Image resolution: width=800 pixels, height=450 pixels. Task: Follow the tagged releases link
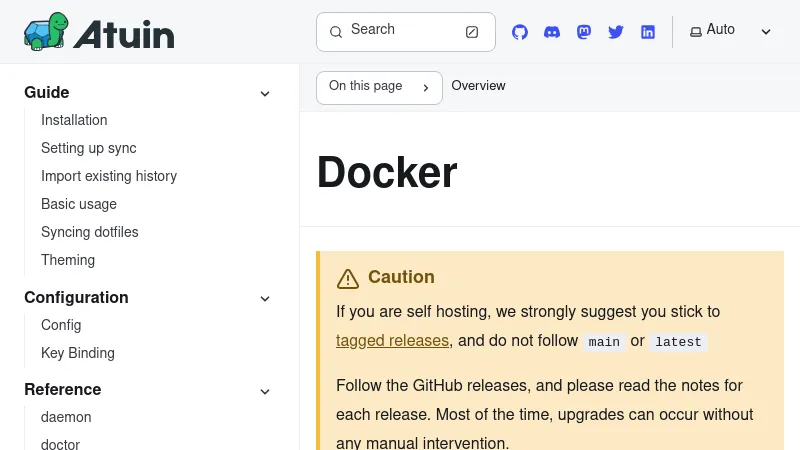[392, 340]
